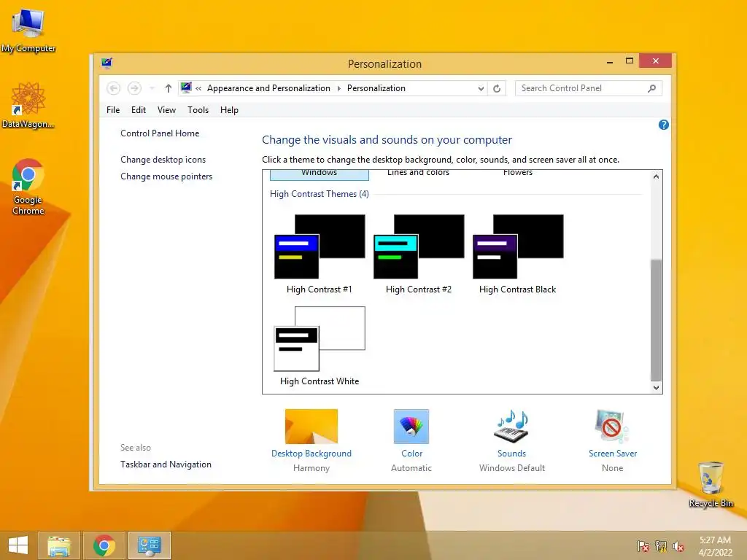Screen dimensions: 747x560
Task: Open the recent locations dropdown arrow
Action: (152, 88)
